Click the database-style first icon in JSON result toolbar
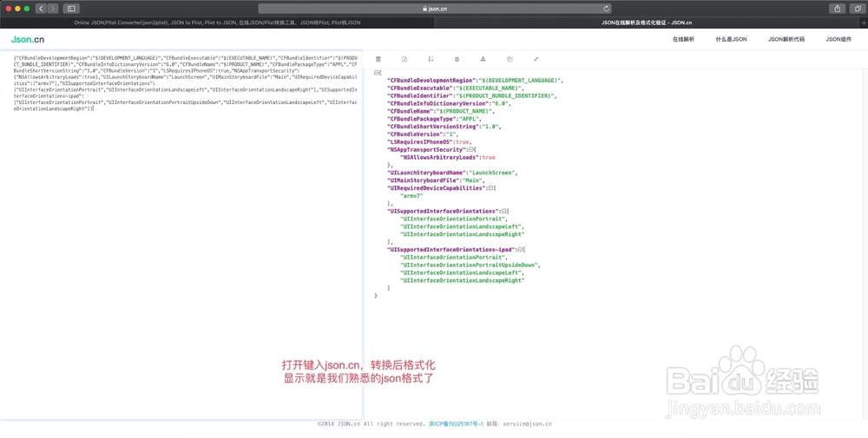 click(x=378, y=59)
